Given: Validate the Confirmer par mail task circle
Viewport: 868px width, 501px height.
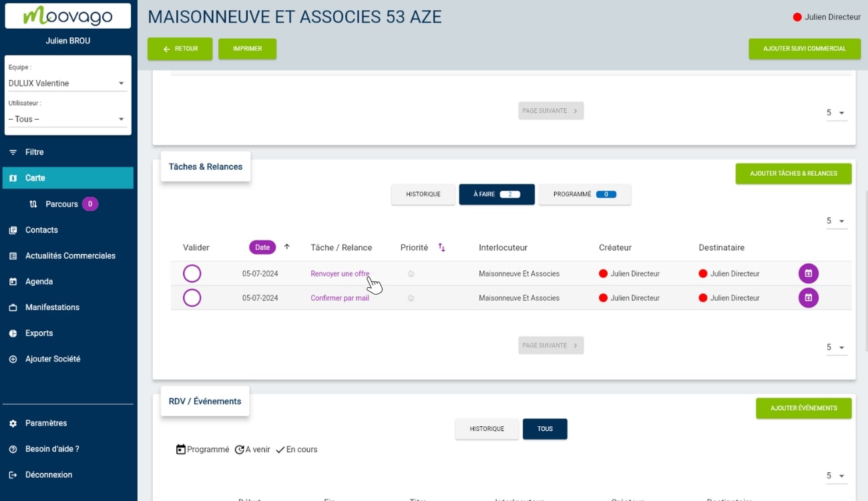Looking at the screenshot, I should (192, 298).
